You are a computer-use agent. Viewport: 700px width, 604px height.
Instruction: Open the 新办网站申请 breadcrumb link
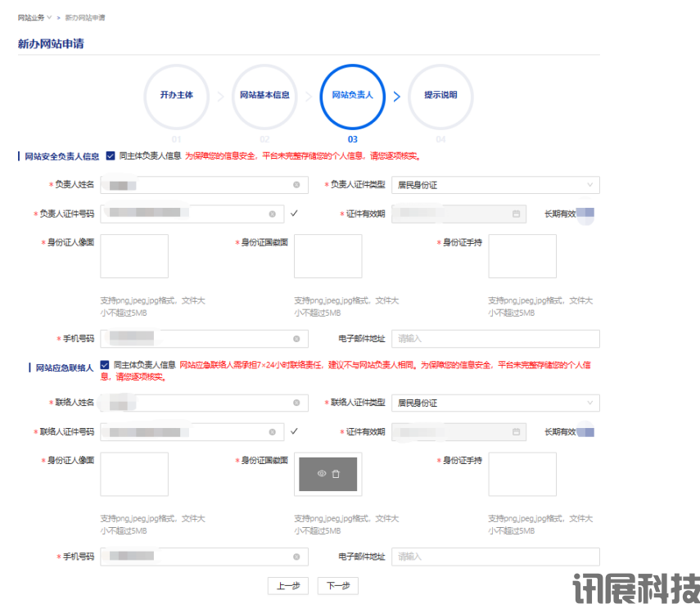coord(85,17)
